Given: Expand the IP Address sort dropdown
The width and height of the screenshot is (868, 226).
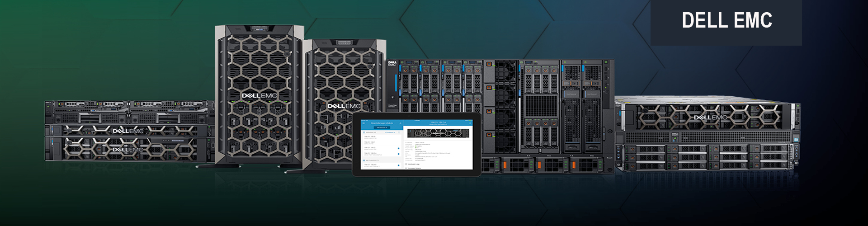Looking at the screenshot, I should 390,132.
